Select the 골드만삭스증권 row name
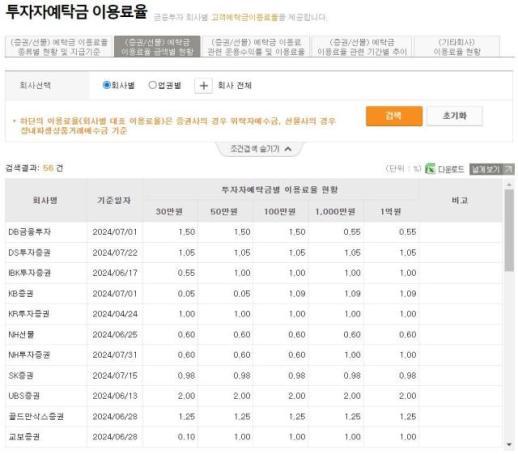The height and width of the screenshot is (454, 518). pos(36,417)
